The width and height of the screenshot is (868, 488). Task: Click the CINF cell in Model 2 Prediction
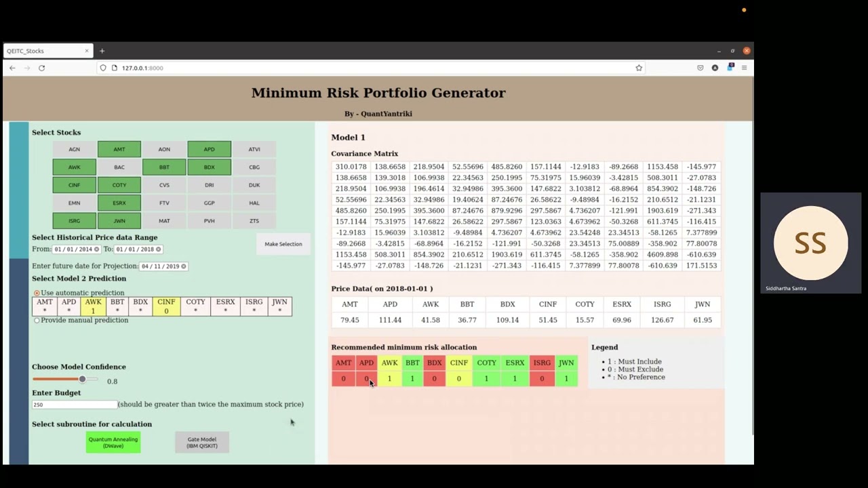(x=166, y=306)
